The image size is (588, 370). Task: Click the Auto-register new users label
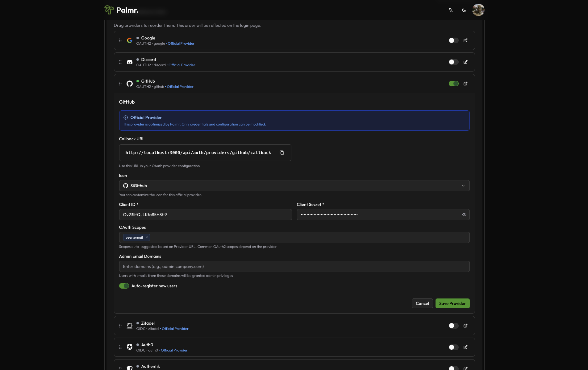coord(154,286)
